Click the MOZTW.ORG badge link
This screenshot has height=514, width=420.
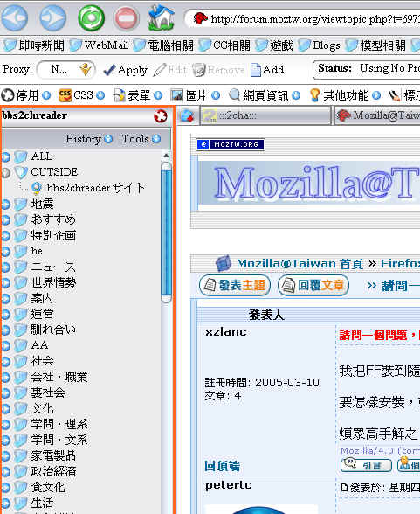point(231,144)
